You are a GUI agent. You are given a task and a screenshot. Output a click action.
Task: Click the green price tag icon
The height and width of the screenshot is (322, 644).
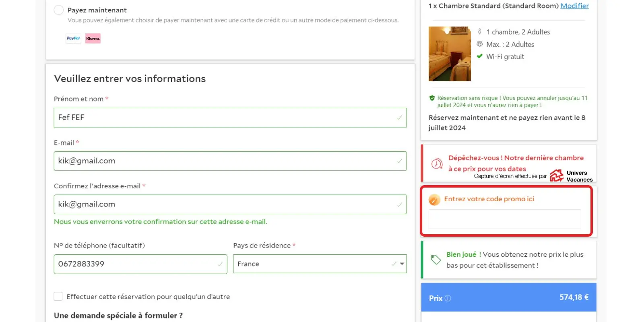pyautogui.click(x=436, y=260)
